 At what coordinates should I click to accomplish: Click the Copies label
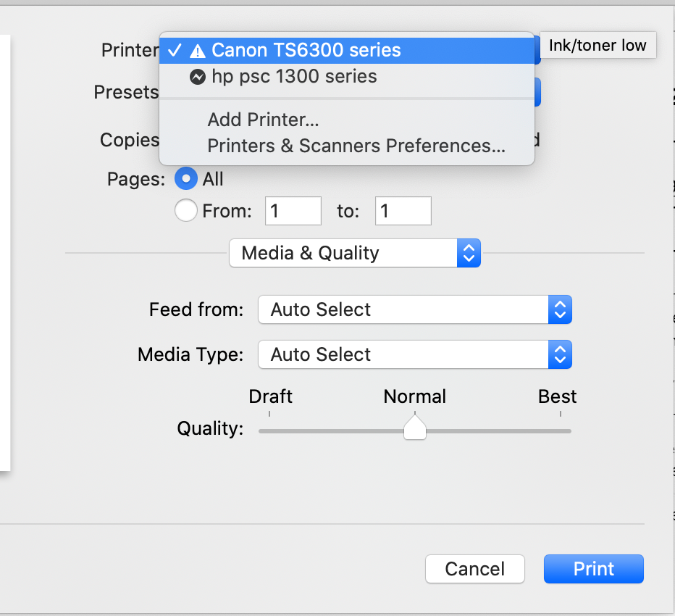(130, 140)
